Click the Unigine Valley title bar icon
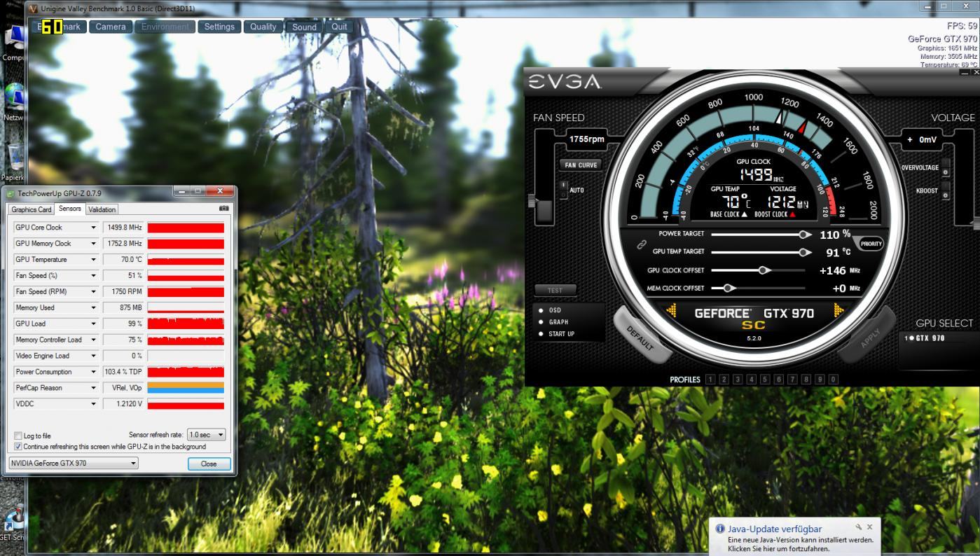980x556 pixels. [x=34, y=8]
